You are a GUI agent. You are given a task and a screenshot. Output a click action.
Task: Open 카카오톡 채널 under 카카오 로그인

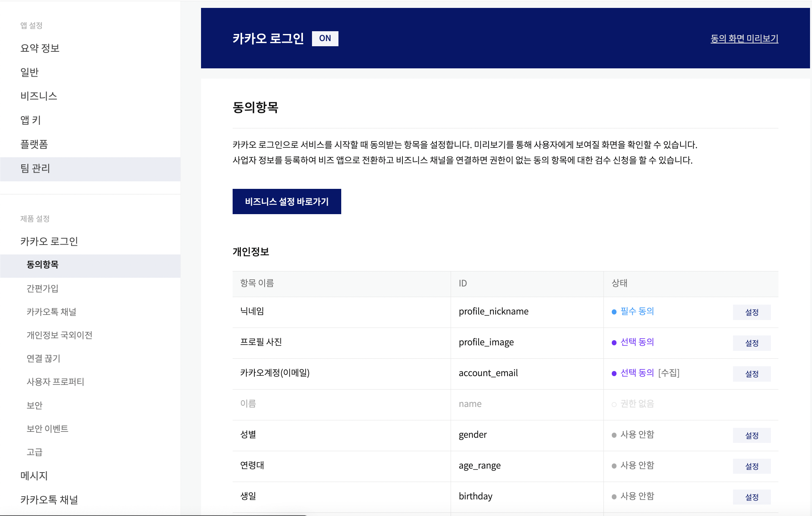pos(51,312)
